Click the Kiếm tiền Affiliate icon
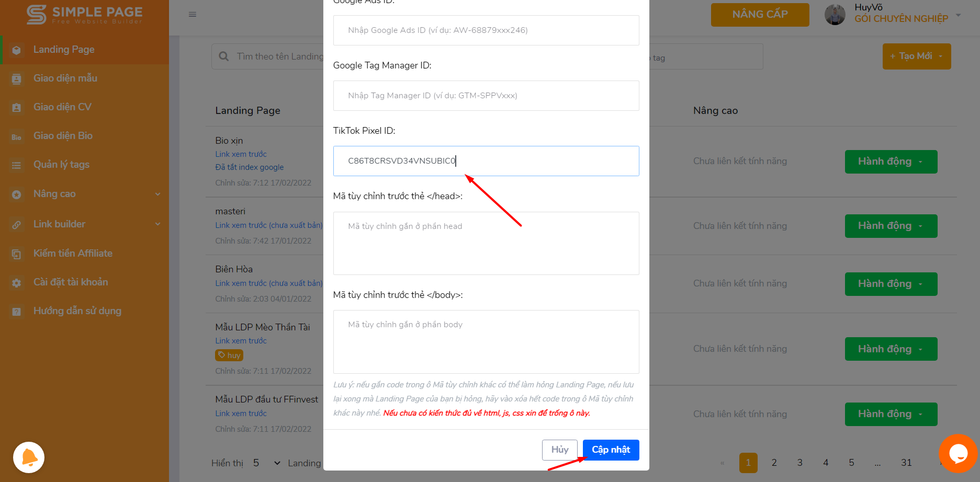The height and width of the screenshot is (482, 980). 17,254
